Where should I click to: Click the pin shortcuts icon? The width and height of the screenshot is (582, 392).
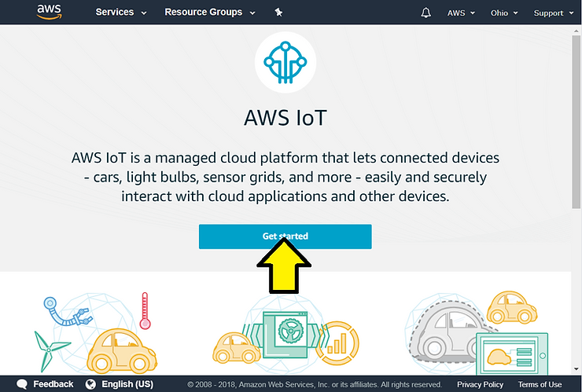(278, 13)
